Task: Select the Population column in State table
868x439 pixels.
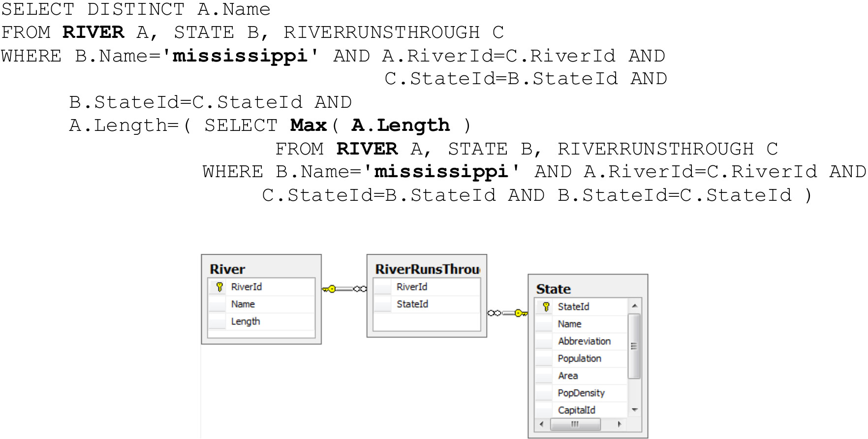Action: [579, 358]
